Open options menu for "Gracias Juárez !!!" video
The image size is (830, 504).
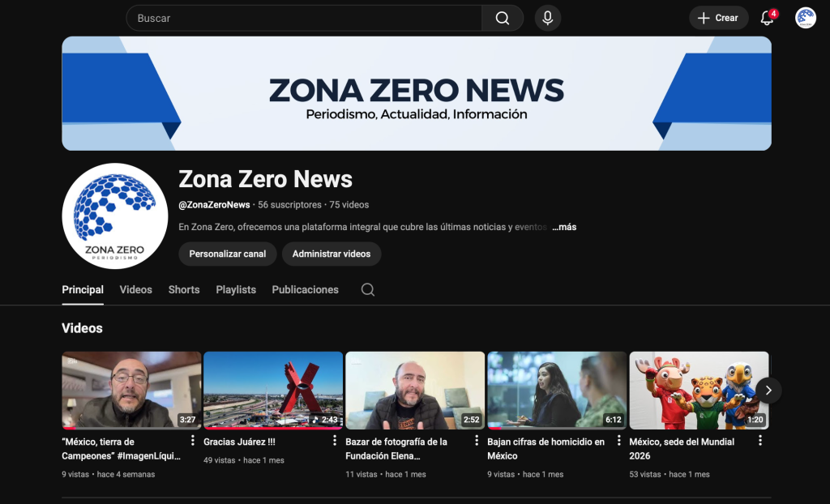click(335, 441)
